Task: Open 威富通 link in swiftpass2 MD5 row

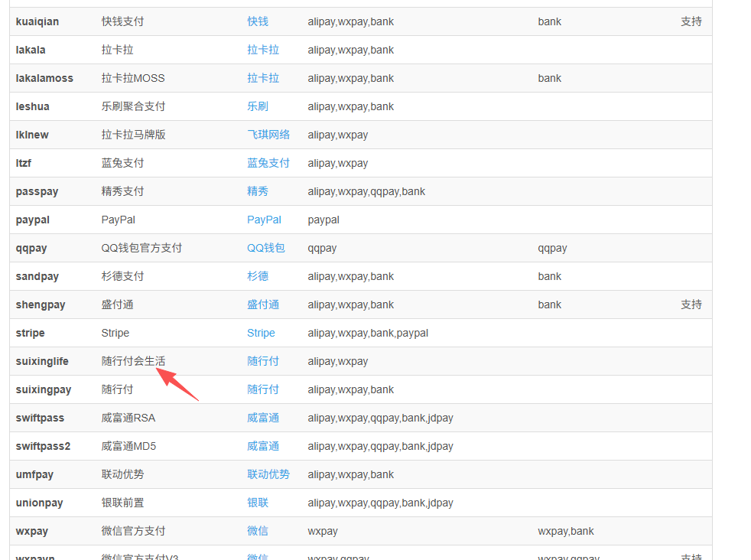Action: pos(263,446)
